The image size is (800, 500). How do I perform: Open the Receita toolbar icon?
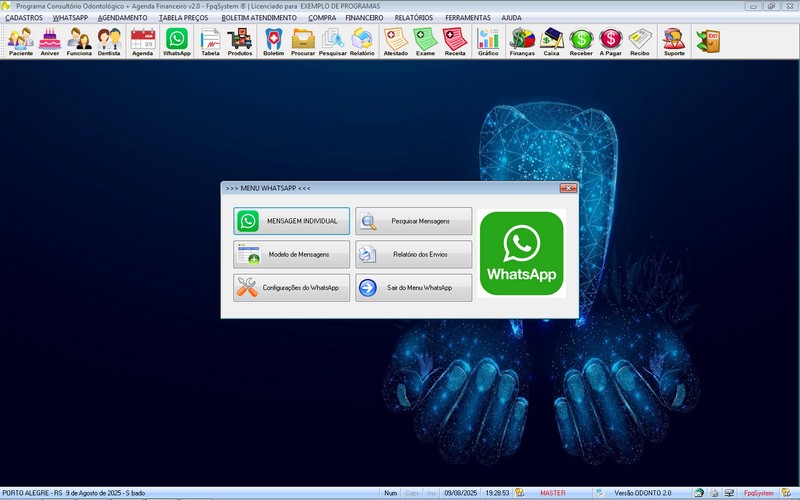(x=455, y=41)
